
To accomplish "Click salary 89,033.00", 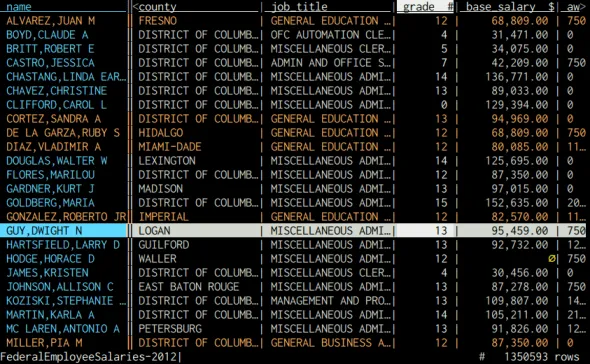I will (520, 91).
